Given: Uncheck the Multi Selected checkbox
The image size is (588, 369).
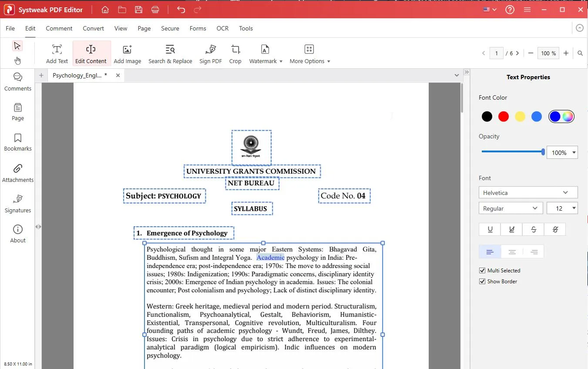Looking at the screenshot, I should point(482,270).
